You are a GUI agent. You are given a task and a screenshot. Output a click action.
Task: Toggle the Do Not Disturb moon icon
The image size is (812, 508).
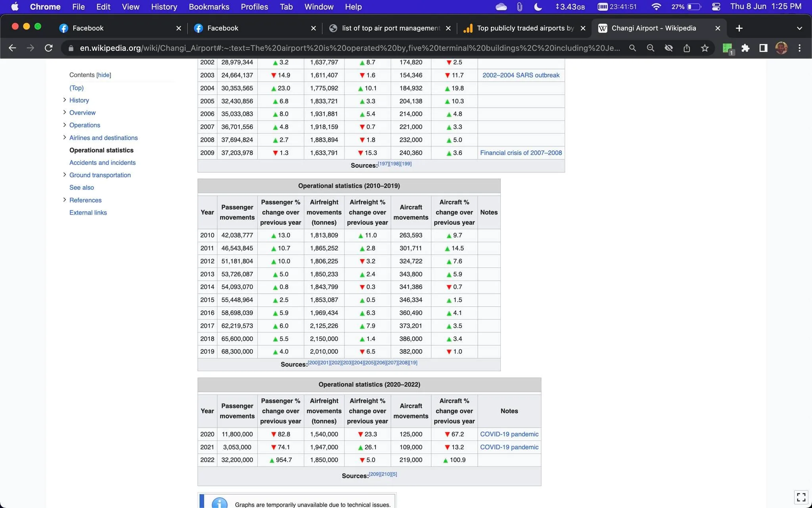pyautogui.click(x=538, y=7)
